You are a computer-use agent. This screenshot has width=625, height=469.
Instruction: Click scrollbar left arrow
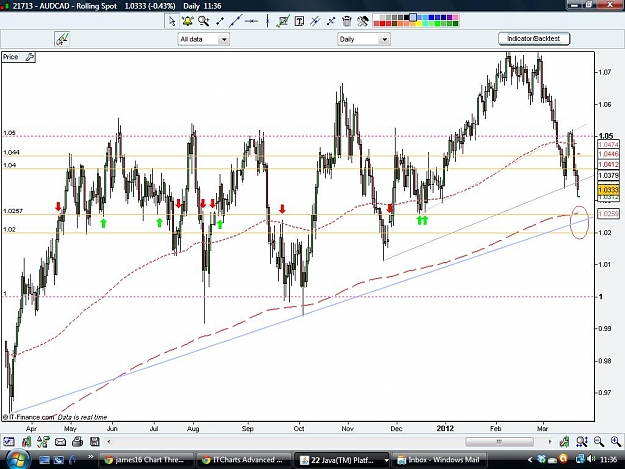pyautogui.click(x=109, y=442)
